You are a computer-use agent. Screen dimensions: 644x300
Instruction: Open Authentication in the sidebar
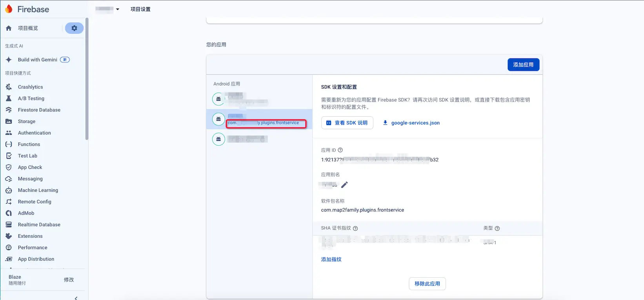[35, 133]
